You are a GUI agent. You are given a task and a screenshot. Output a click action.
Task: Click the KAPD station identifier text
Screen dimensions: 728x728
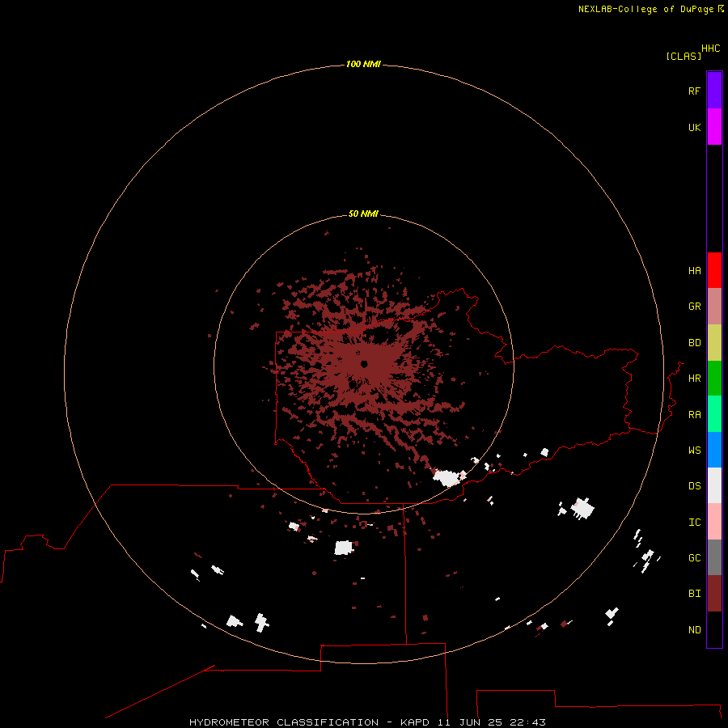pyautogui.click(x=415, y=722)
